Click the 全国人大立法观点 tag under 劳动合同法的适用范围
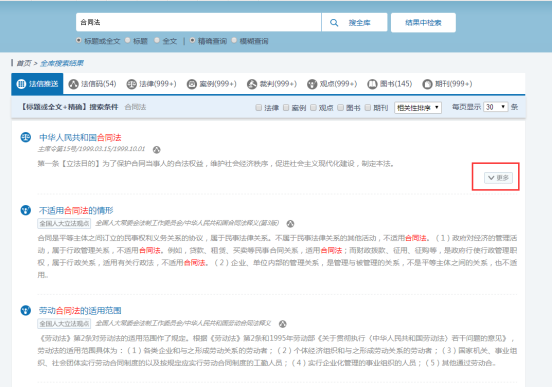The width and height of the screenshot is (552, 388). [x=64, y=324]
